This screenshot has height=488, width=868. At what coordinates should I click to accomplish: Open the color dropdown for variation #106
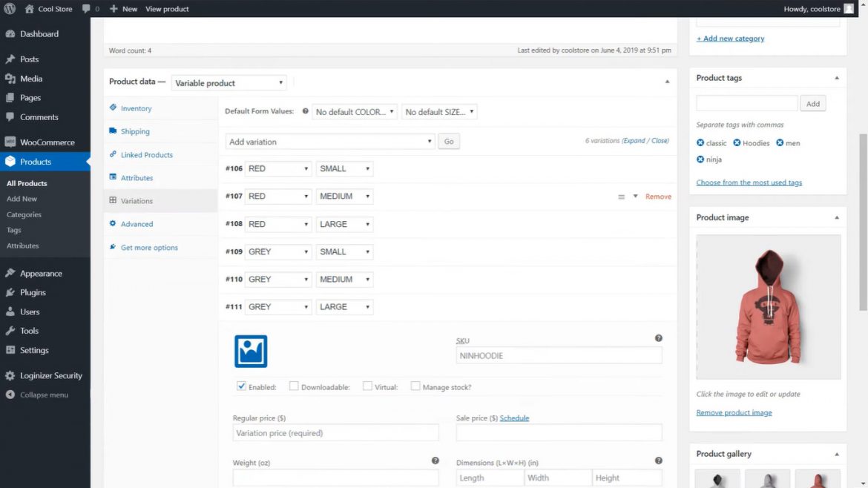tap(278, 168)
